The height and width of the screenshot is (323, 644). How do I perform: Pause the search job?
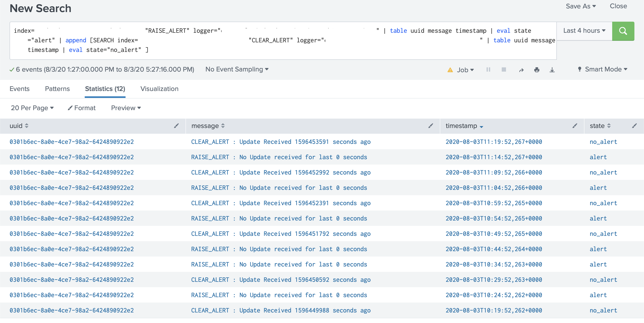click(x=488, y=70)
